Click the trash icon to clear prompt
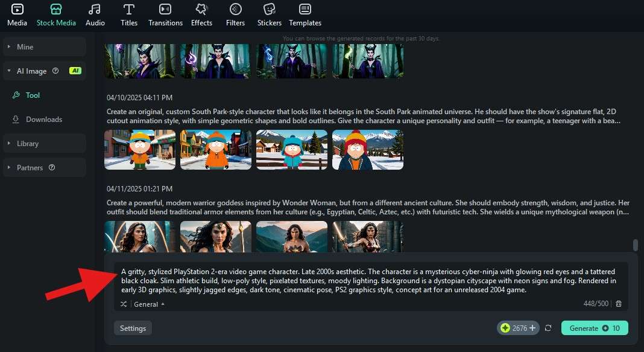This screenshot has height=352, width=644. pyautogui.click(x=619, y=304)
